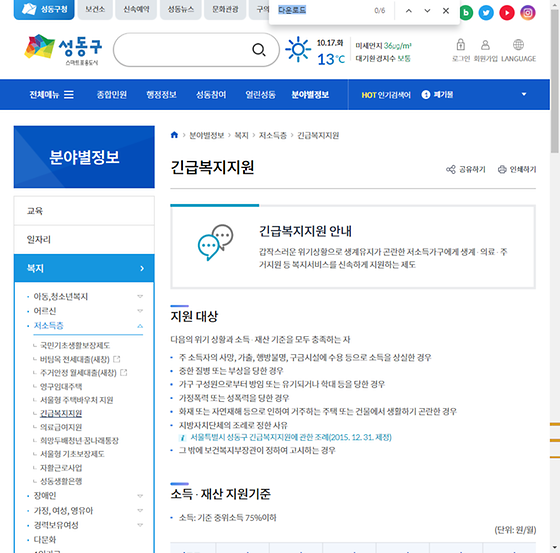This screenshot has width=560, height=553.
Task: Open the 행정정보 menu
Action: click(x=161, y=95)
